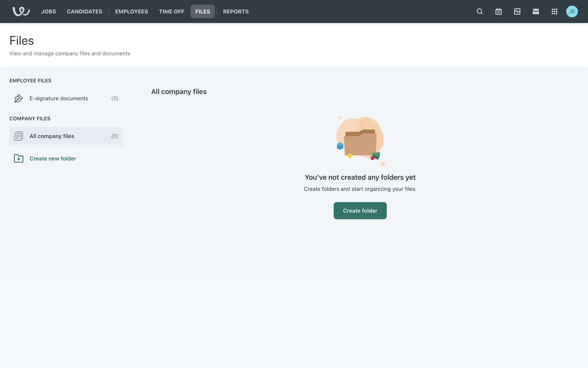Select All company files sidebar item
This screenshot has width=588, height=368.
52,136
